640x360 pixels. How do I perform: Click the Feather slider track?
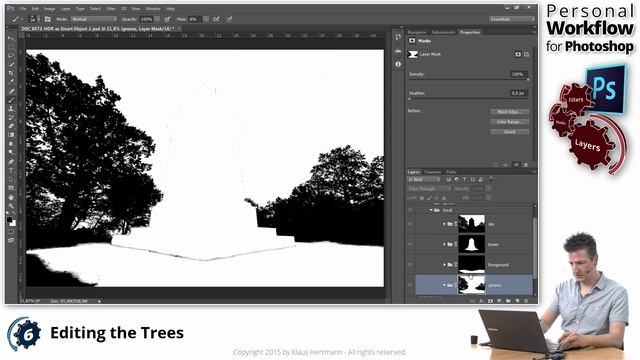[469, 99]
